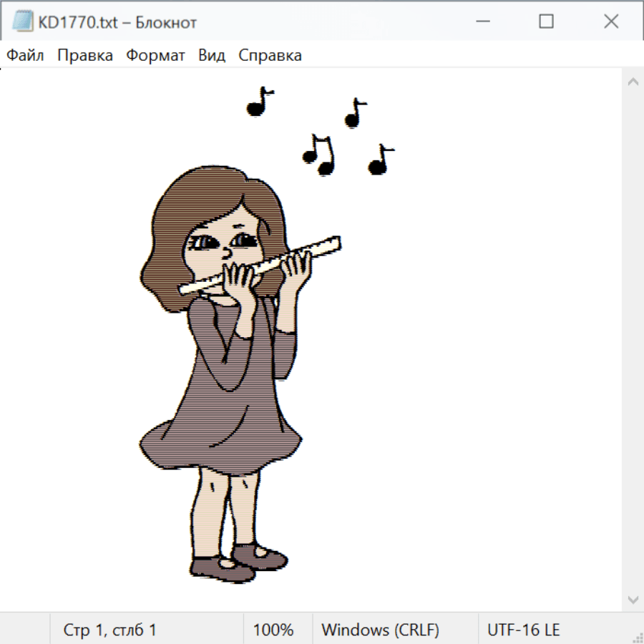644x644 pixels.
Task: Click the Notepad icon in title bar
Action: pyautogui.click(x=23, y=21)
